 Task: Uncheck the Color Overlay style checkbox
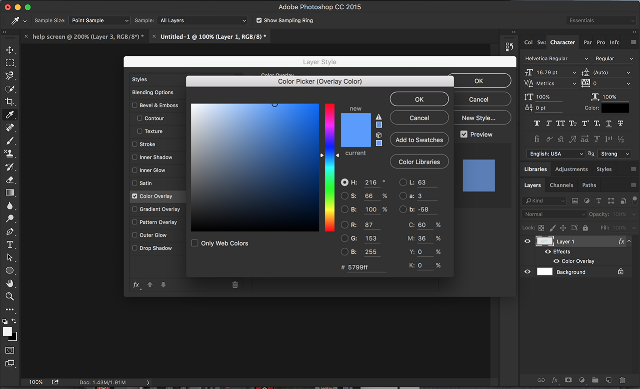click(x=134, y=196)
